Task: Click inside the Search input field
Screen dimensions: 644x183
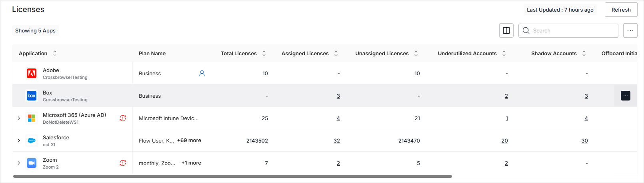Action: [568, 30]
